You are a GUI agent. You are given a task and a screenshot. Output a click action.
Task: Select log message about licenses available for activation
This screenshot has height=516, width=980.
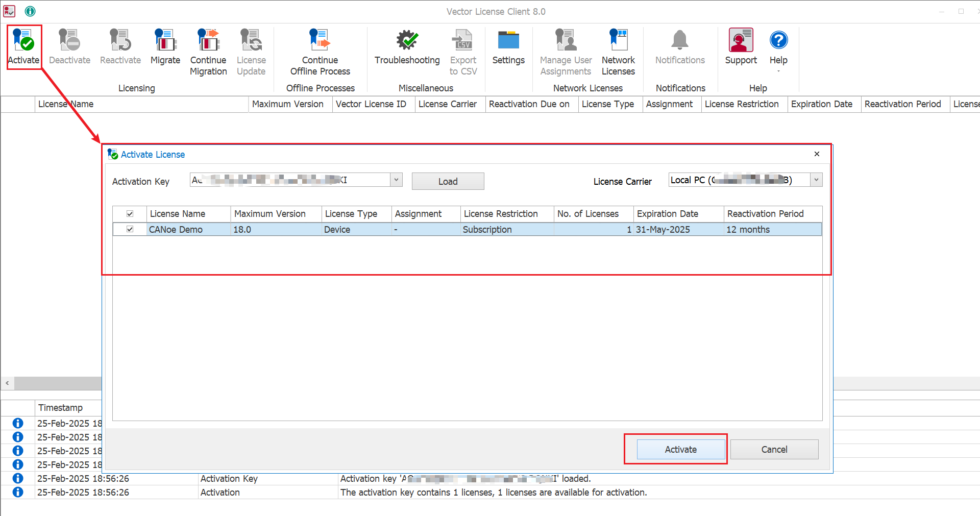(x=494, y=493)
